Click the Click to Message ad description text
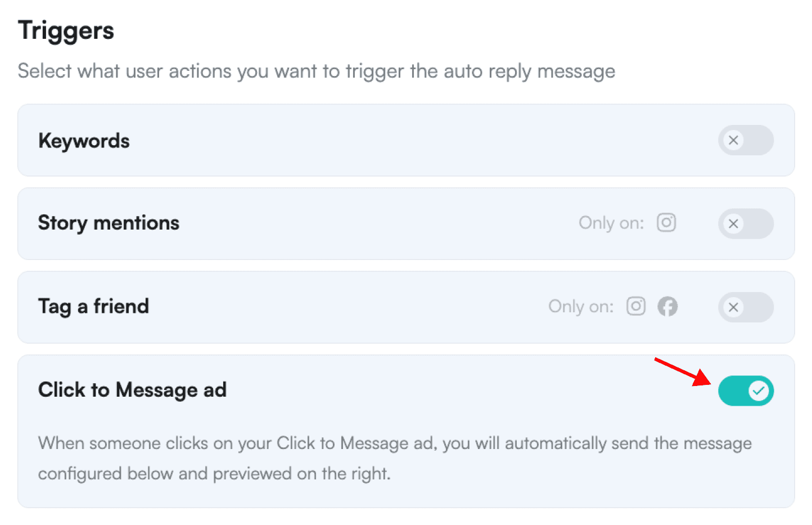The image size is (812, 525). point(394,458)
